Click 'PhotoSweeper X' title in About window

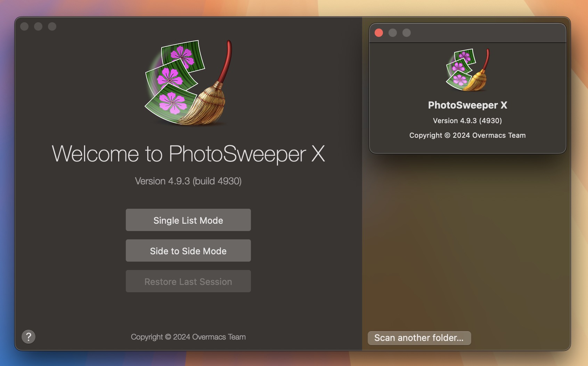(467, 105)
